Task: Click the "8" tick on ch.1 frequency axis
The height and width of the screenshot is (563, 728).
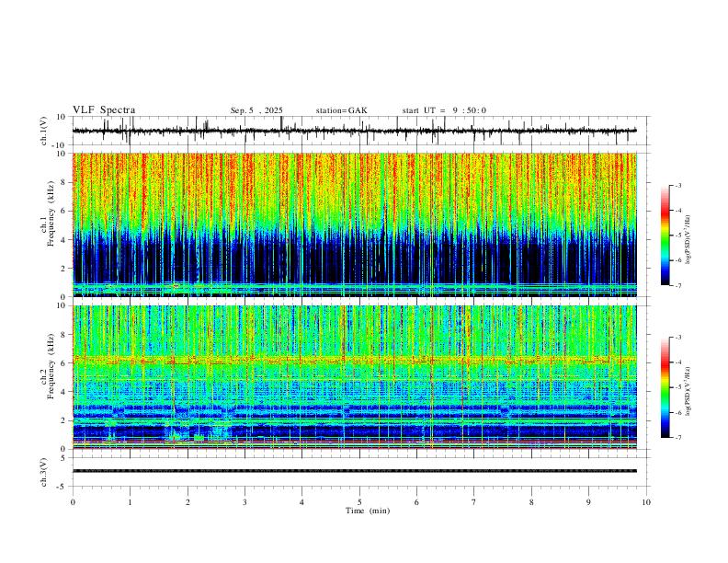Action: (x=64, y=182)
